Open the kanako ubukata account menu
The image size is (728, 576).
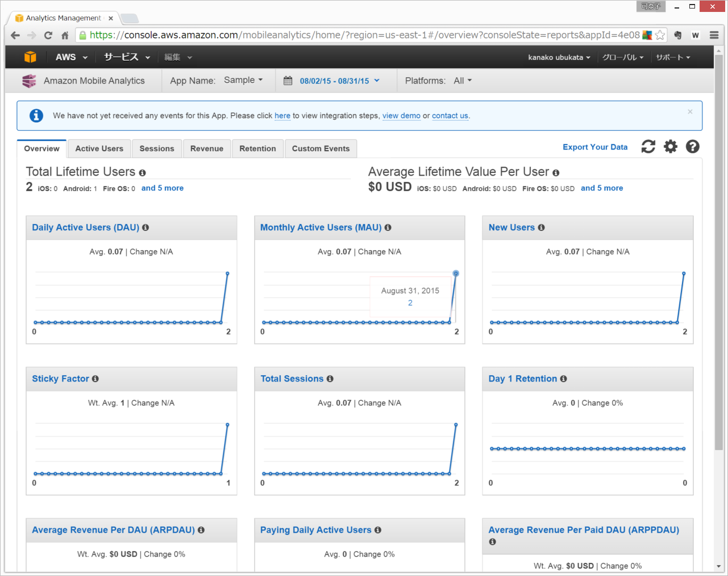click(x=559, y=57)
